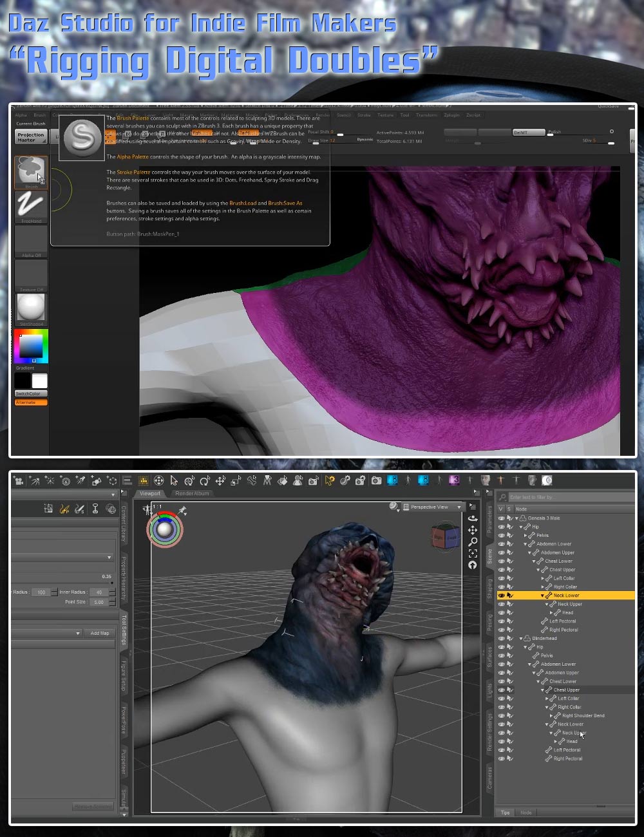Screen dimensions: 644x837
Task: Click the Projection Master button
Action: 31,137
